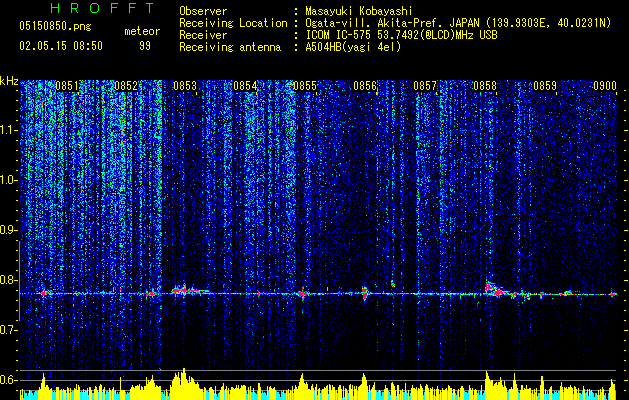Click the 0.6 frequency axis label
Image resolution: width=629 pixels, height=400 pixels.
pos(9,380)
